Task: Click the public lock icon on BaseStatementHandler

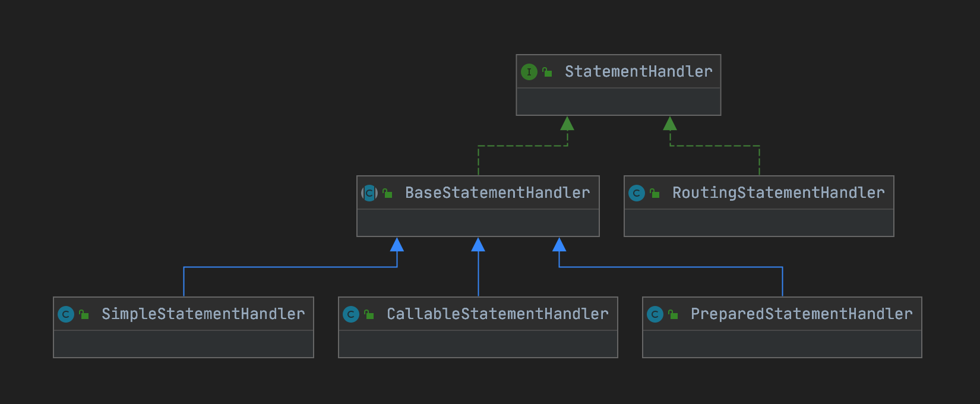Action: [387, 193]
